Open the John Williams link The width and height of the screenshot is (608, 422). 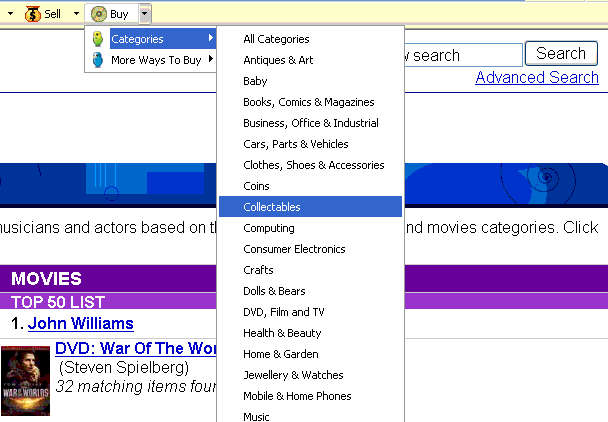click(81, 323)
